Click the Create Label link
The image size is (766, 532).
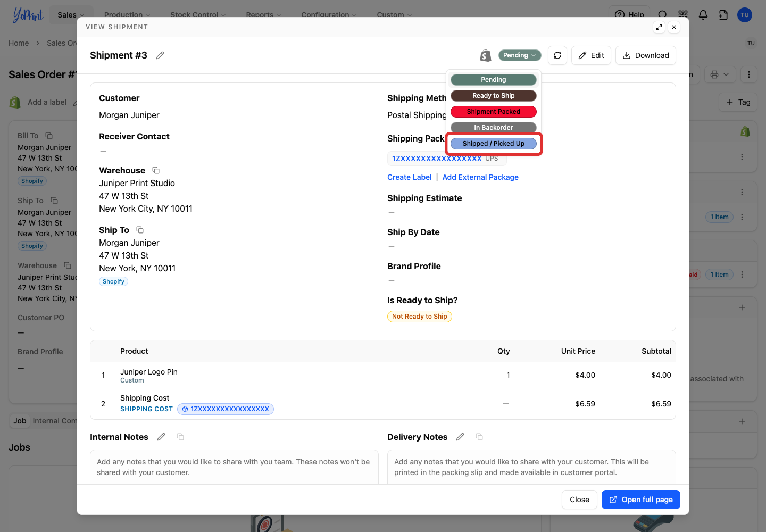[410, 177]
